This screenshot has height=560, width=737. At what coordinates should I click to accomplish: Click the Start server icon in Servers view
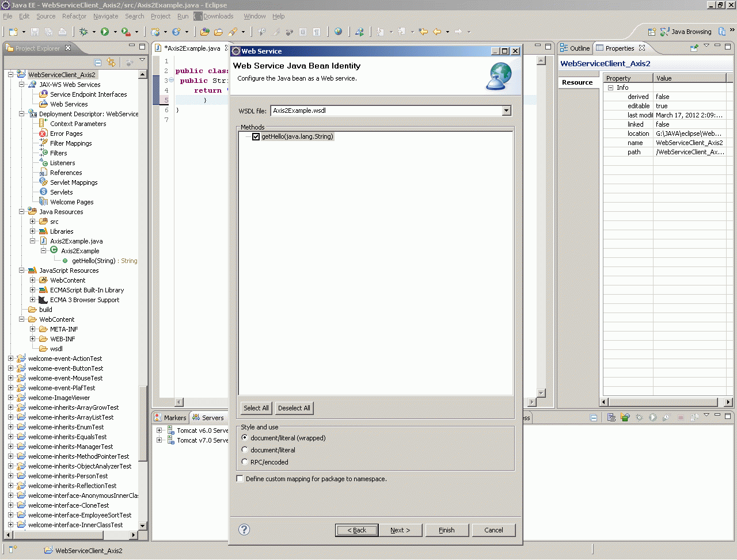click(x=652, y=417)
